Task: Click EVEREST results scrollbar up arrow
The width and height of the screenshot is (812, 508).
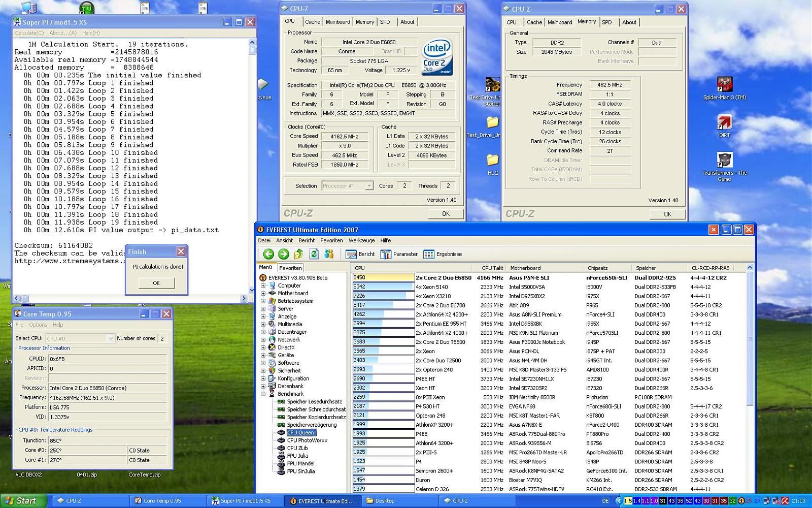Action: (750, 268)
